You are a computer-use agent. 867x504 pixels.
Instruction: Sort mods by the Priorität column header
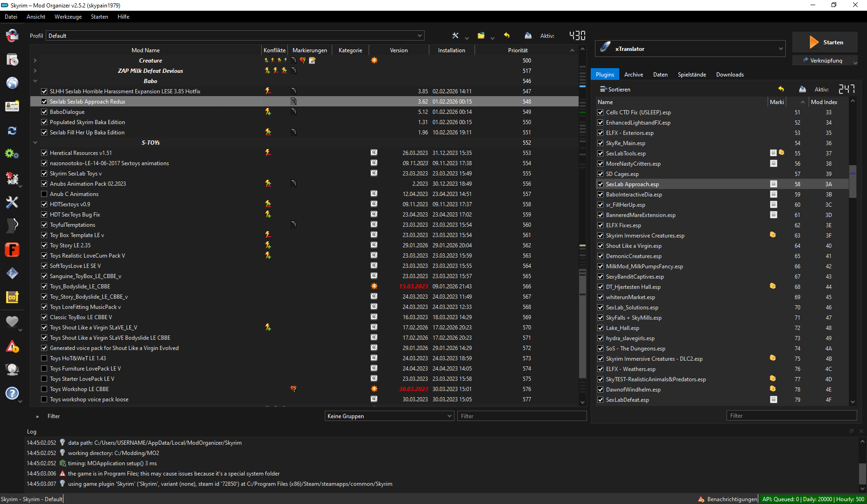518,50
